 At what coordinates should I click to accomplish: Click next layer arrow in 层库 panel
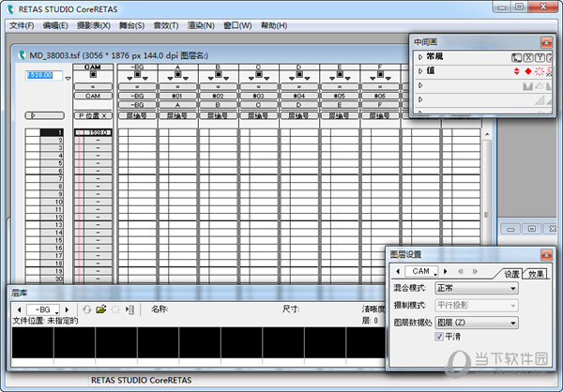point(67,309)
